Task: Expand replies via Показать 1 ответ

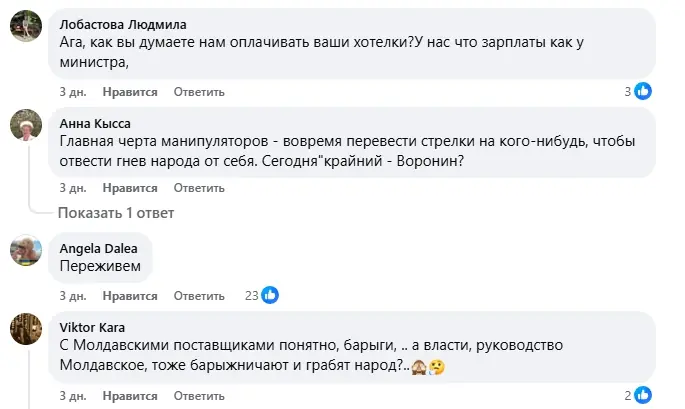Action: [116, 213]
